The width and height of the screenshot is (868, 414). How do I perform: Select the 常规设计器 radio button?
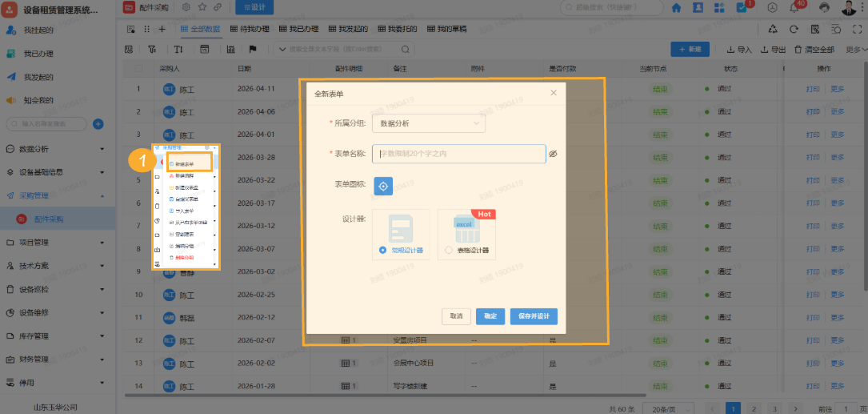click(383, 251)
